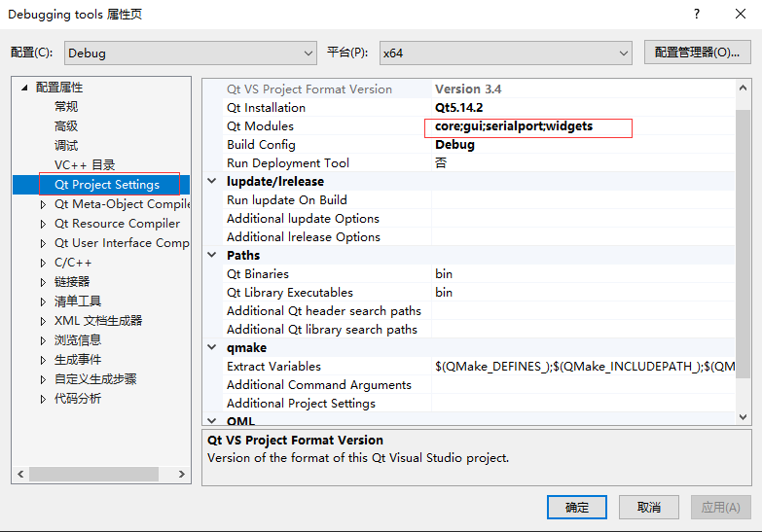This screenshot has height=532, width=762.
Task: Select the 链接器 tree label
Action: [x=72, y=282]
